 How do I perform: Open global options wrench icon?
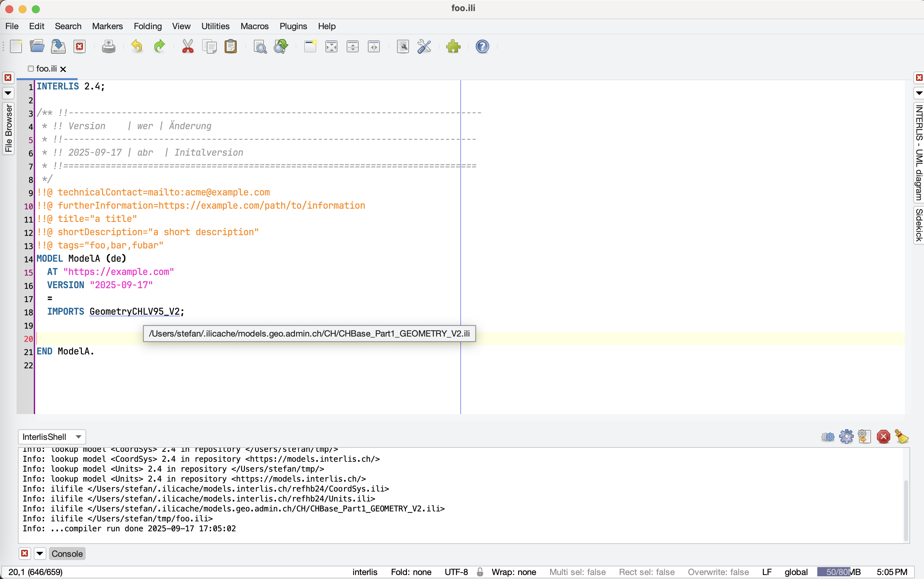[424, 47]
